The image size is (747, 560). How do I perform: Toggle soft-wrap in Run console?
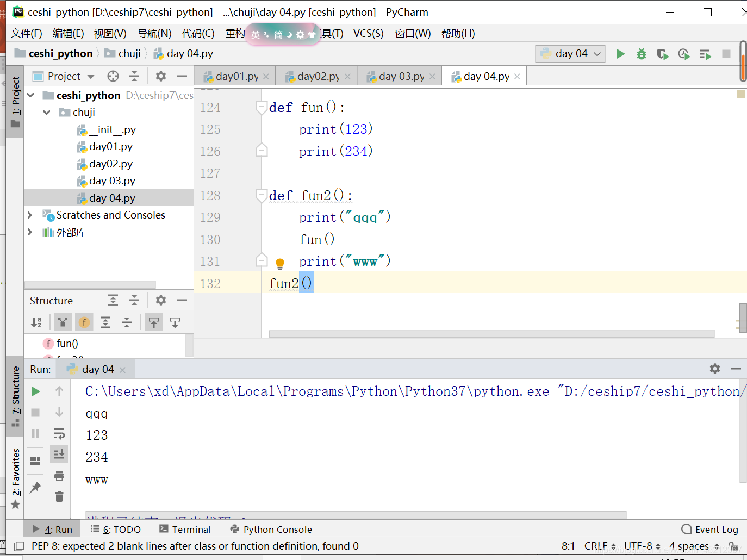[59, 433]
